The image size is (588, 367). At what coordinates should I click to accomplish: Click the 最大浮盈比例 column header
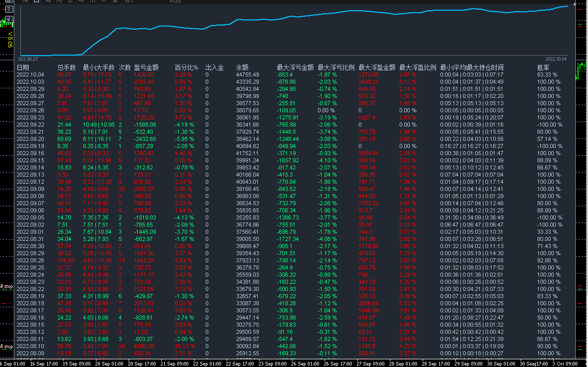tap(418, 67)
